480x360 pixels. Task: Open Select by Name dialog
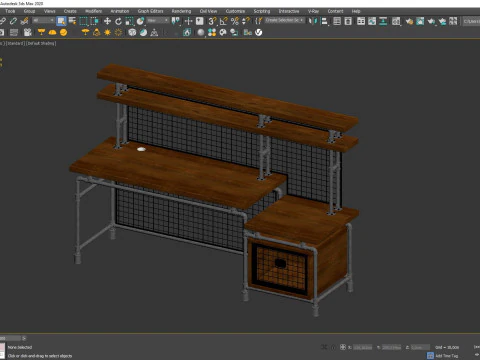72,21
